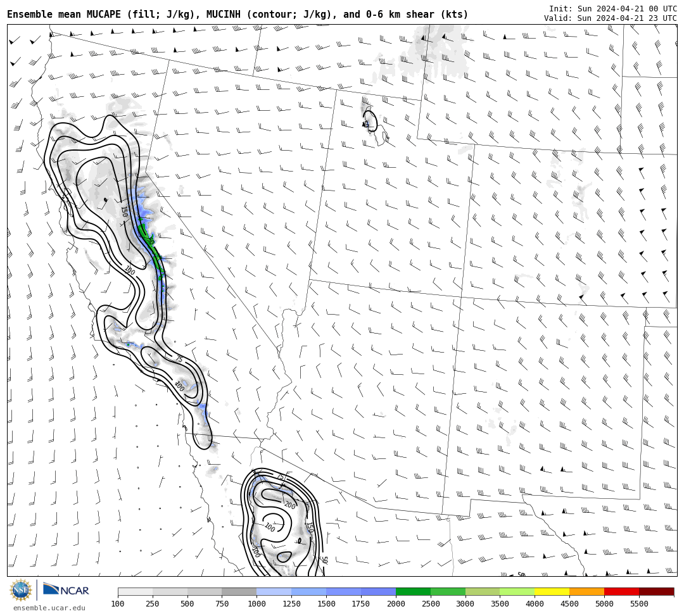Click the colorbar tick label '1500'
The height and width of the screenshot is (616, 684).
[326, 604]
